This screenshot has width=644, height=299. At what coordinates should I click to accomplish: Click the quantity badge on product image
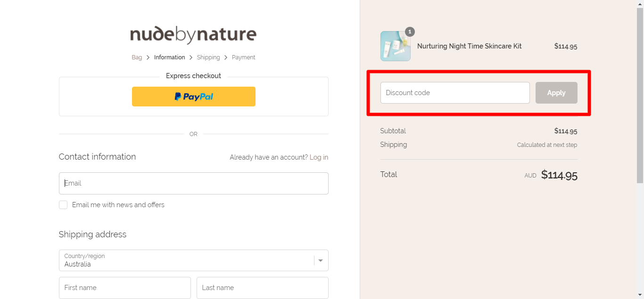[x=410, y=32]
